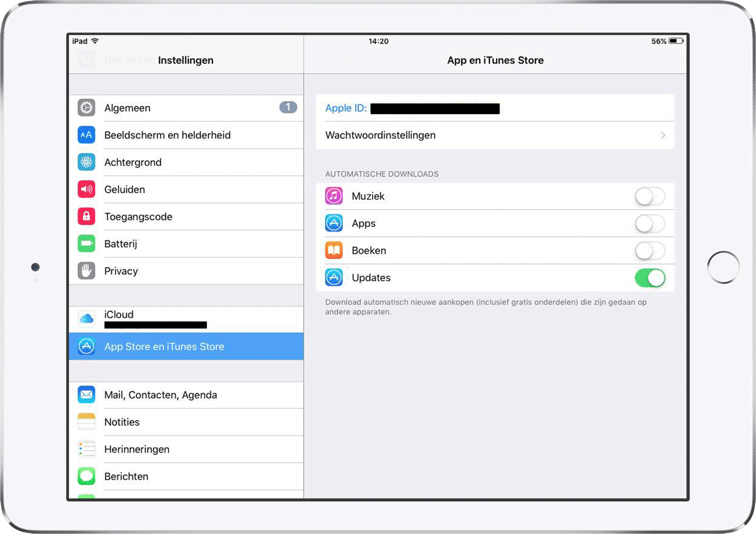Tap the Instellingen header title
756x534 pixels.
[186, 60]
